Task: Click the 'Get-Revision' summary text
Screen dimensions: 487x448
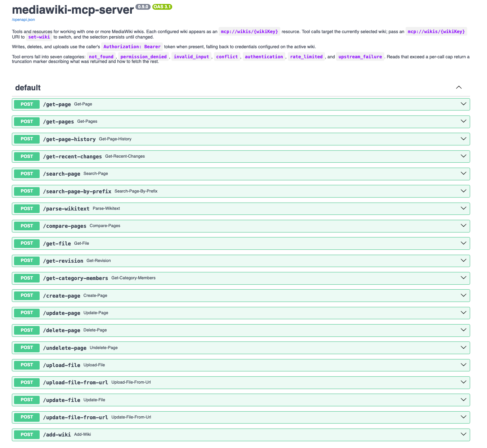Action: (99, 261)
